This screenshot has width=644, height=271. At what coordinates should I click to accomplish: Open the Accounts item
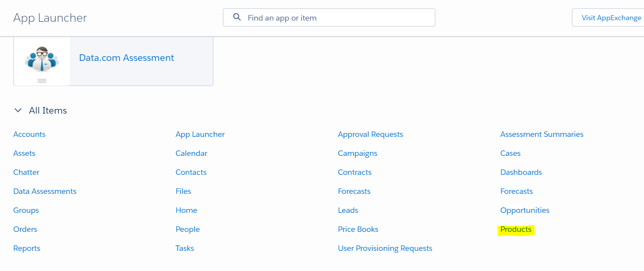[x=29, y=134]
